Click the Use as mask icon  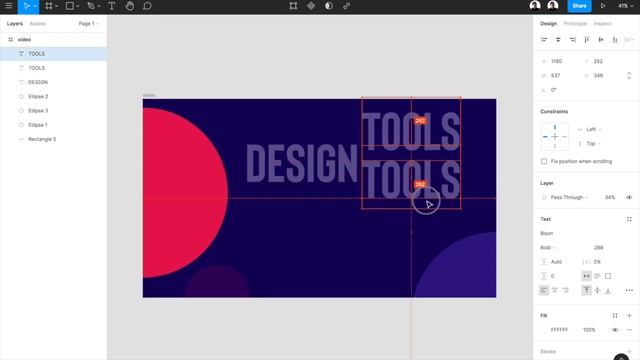click(329, 6)
